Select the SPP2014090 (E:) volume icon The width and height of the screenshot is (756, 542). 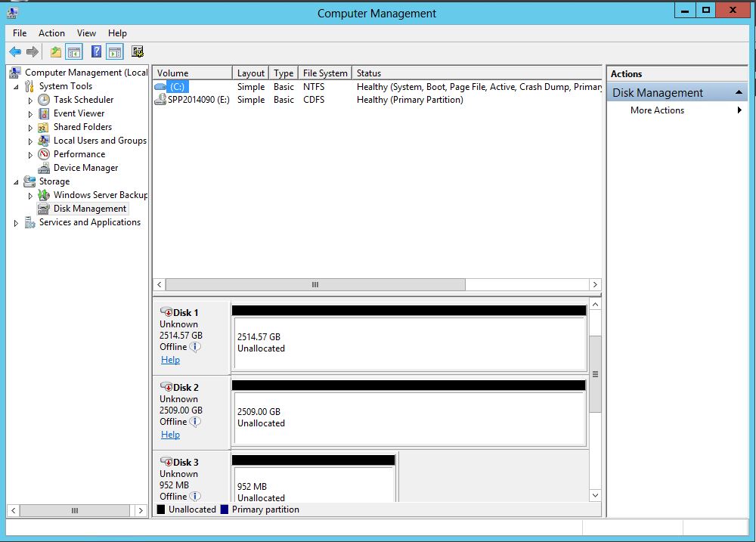click(x=160, y=100)
